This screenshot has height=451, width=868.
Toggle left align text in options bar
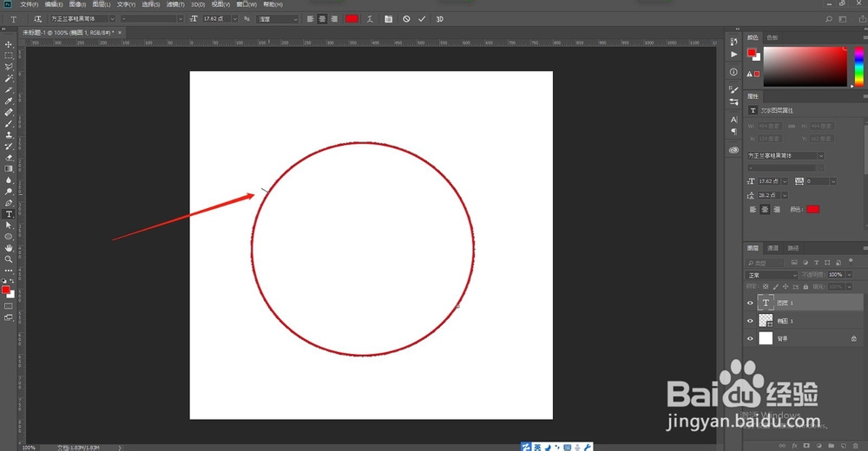(x=310, y=19)
